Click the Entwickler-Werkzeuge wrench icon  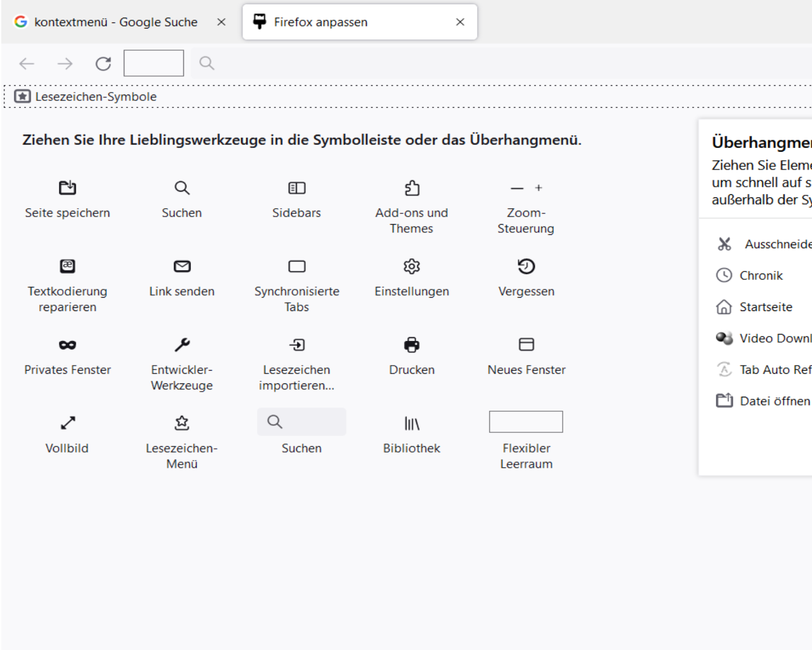point(182,345)
